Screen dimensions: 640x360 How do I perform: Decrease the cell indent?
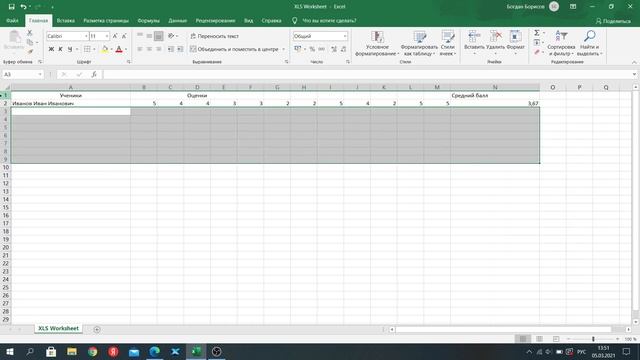click(x=171, y=49)
